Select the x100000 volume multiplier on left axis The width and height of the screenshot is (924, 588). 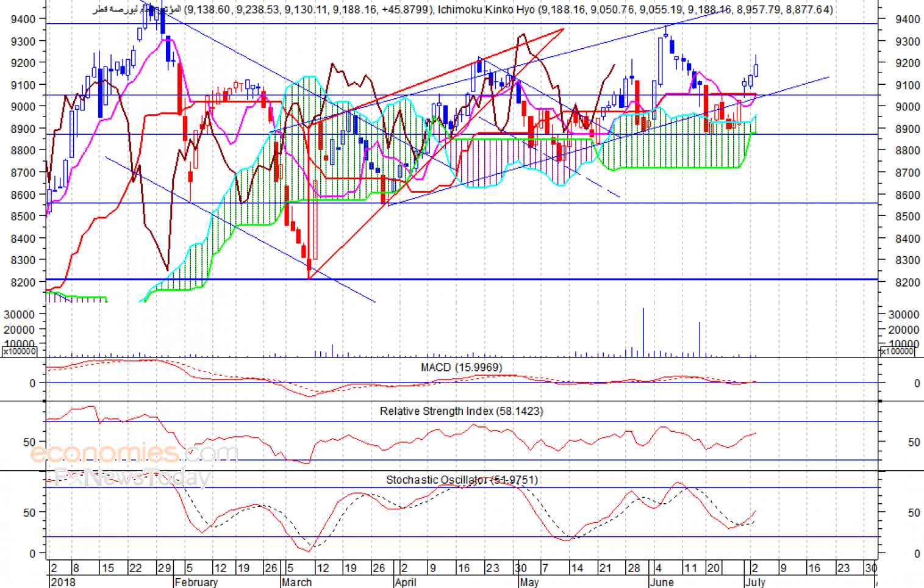(20, 351)
